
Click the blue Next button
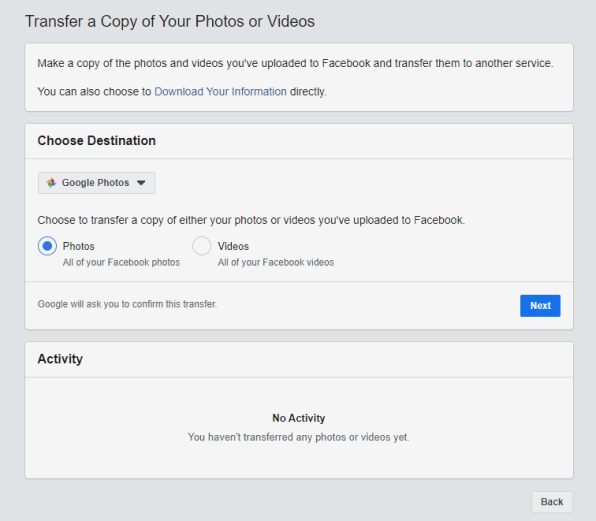pyautogui.click(x=540, y=306)
